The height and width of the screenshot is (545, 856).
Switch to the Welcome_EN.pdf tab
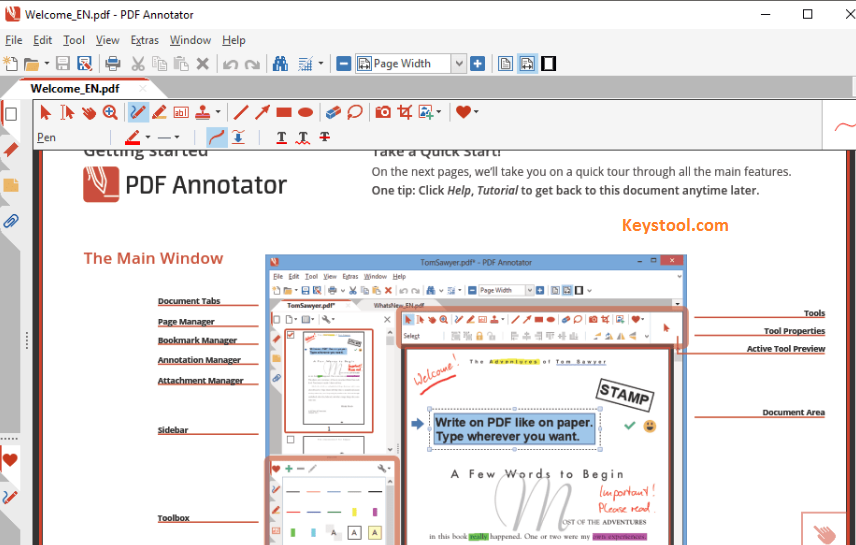[75, 88]
